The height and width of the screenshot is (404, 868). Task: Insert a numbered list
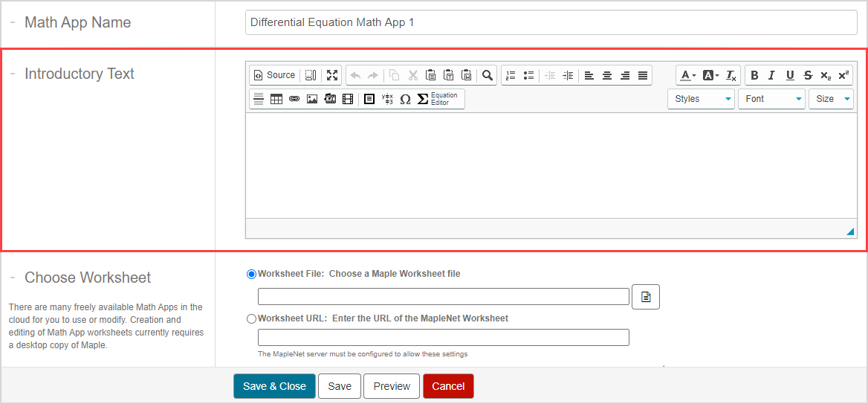pos(511,75)
